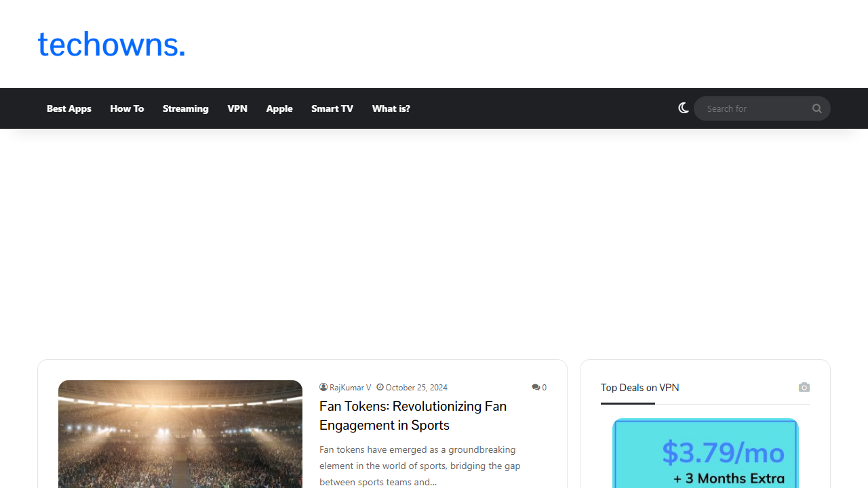This screenshot has height=488, width=868.
Task: Open comments via the 0 counter
Action: pos(544,387)
